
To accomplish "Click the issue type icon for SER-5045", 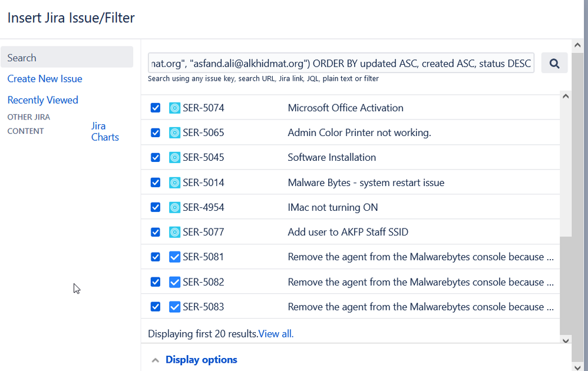I will point(174,157).
